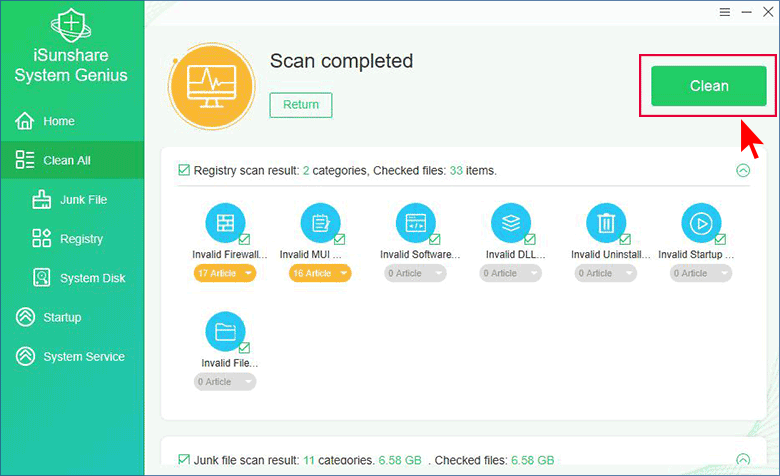The image size is (780, 476).
Task: Click the Invalid Uninstall trash icon
Action: pos(606,222)
